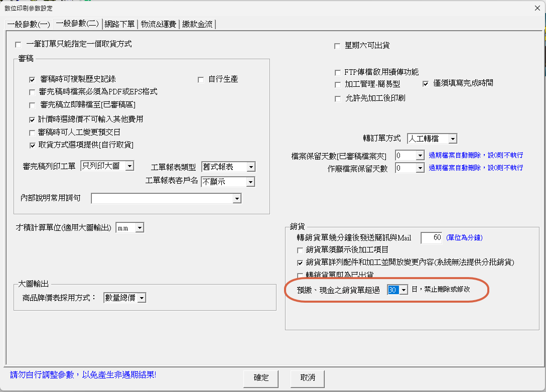Uncheck 僅須填寫完成時間 checkbox
The height and width of the screenshot is (392, 546).
tap(426, 83)
